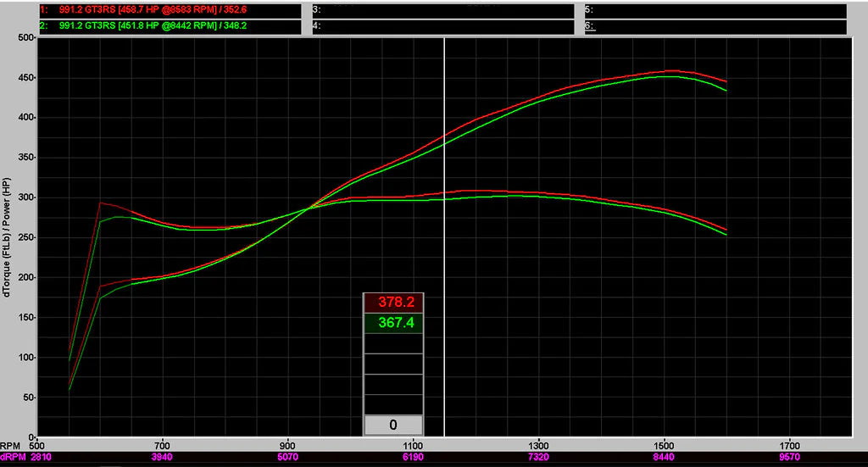Image resolution: width=868 pixels, height=467 pixels.
Task: Click the red 378.2 cursor readout
Action: click(x=392, y=303)
